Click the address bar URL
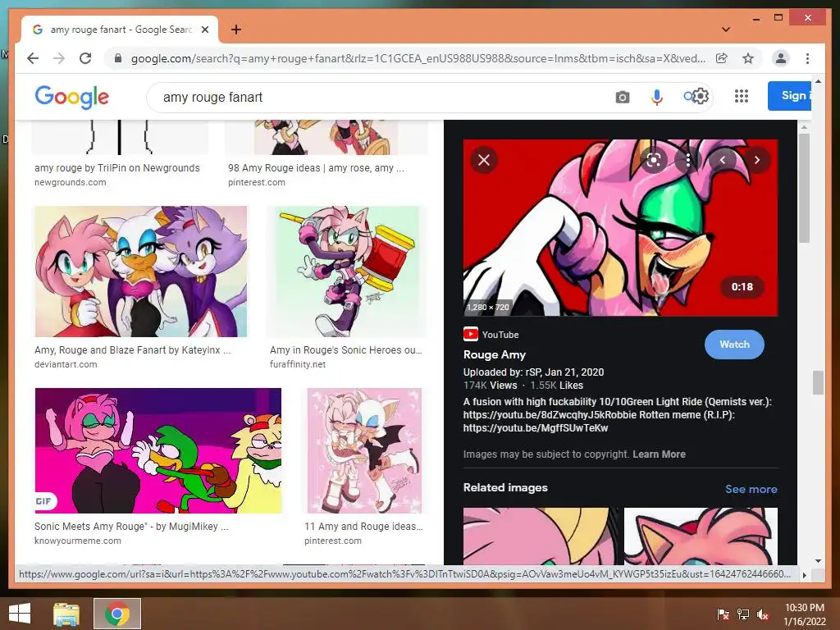Screen dimensions: 840x630 418,58
